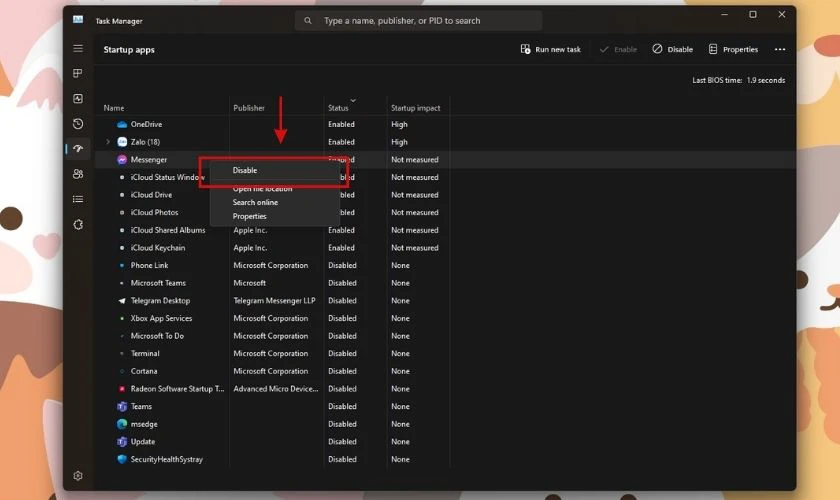Click the Run new task button
The width and height of the screenshot is (840, 500).
tap(550, 49)
